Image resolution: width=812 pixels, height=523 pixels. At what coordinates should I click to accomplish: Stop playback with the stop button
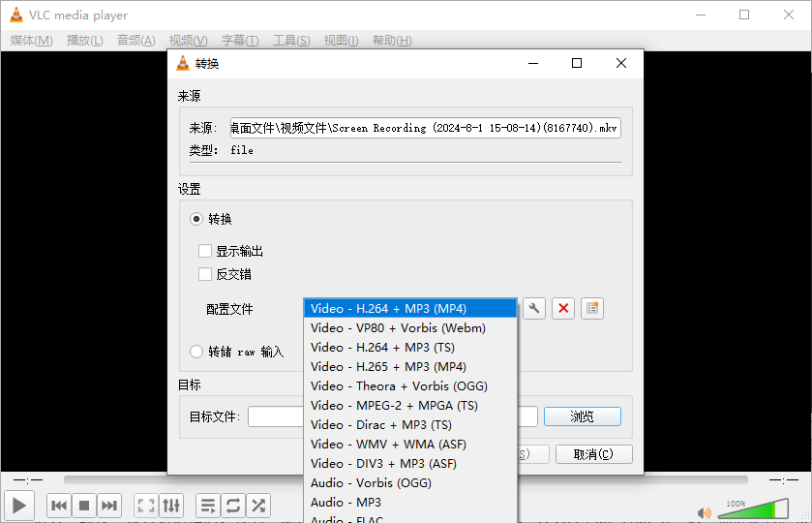point(84,506)
